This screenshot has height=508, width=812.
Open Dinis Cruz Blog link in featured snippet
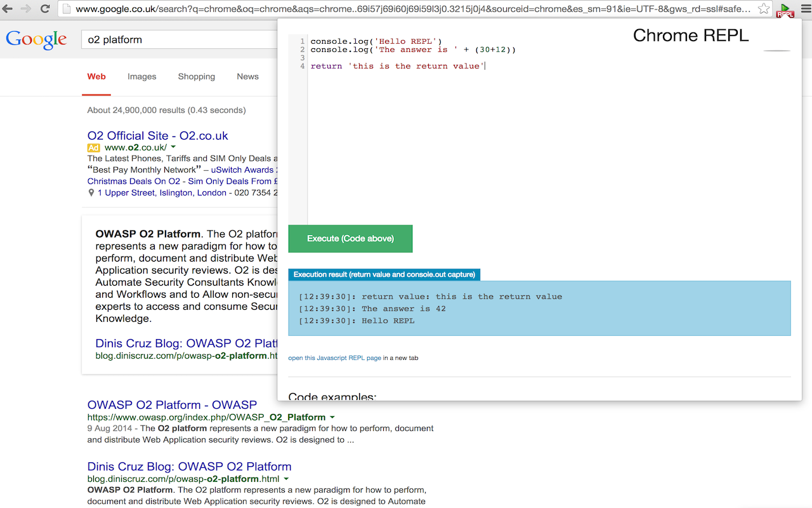pos(187,344)
